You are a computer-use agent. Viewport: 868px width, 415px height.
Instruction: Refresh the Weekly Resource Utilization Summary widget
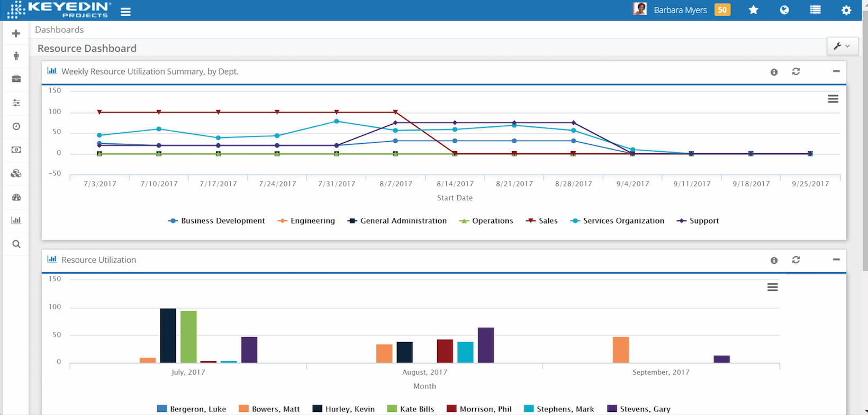(795, 71)
